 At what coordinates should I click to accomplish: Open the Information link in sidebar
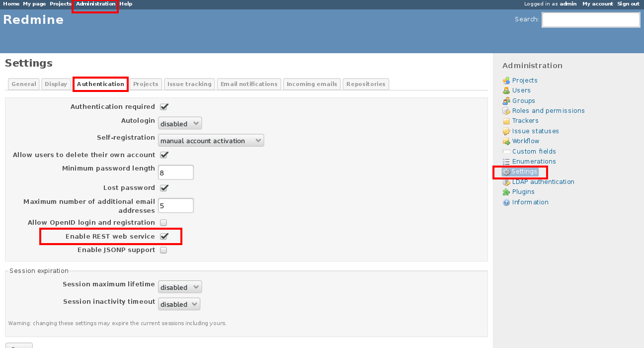(530, 202)
